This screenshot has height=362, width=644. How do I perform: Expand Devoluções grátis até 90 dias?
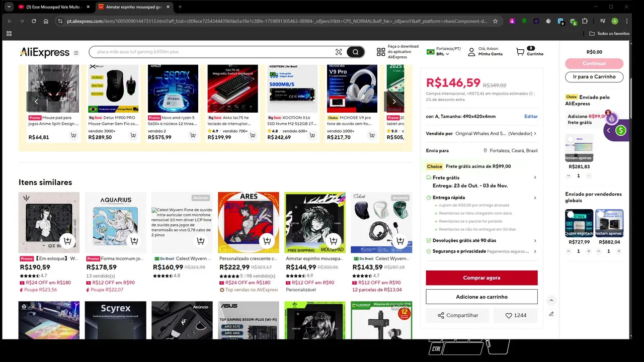[x=481, y=240]
